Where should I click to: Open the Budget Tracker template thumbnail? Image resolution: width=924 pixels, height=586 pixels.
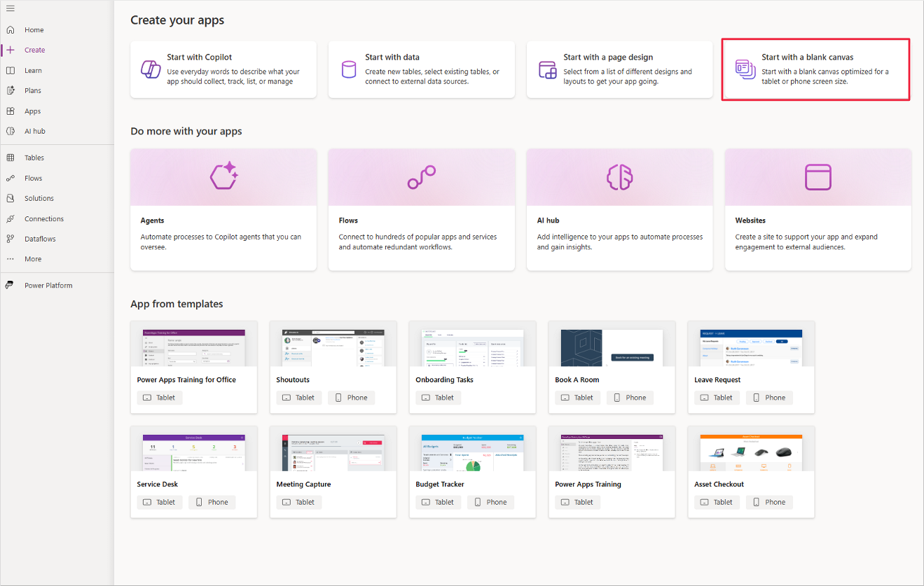[473, 452]
